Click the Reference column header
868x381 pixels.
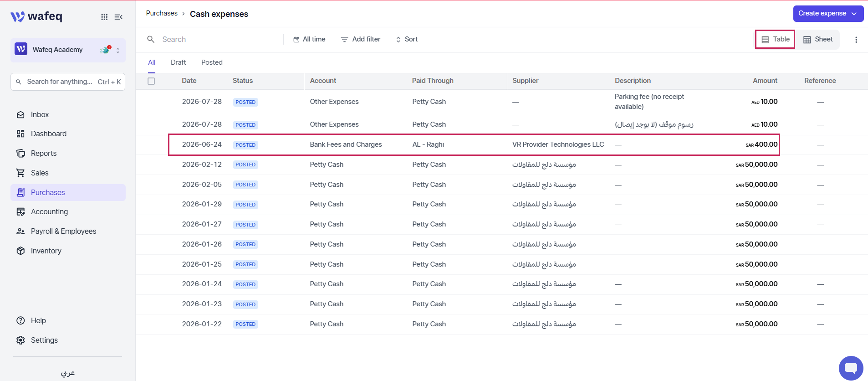[820, 81]
